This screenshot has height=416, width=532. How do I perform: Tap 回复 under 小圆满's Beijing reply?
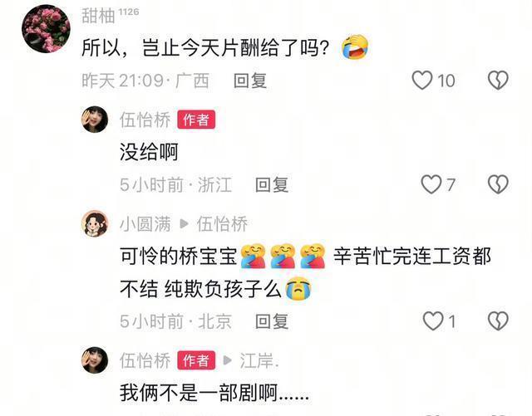[272, 321]
